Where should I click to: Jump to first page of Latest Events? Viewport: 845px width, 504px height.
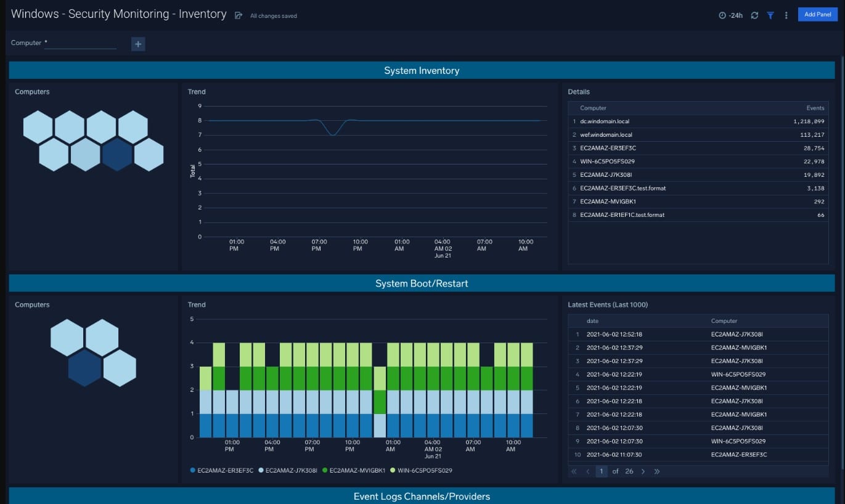pyautogui.click(x=574, y=471)
